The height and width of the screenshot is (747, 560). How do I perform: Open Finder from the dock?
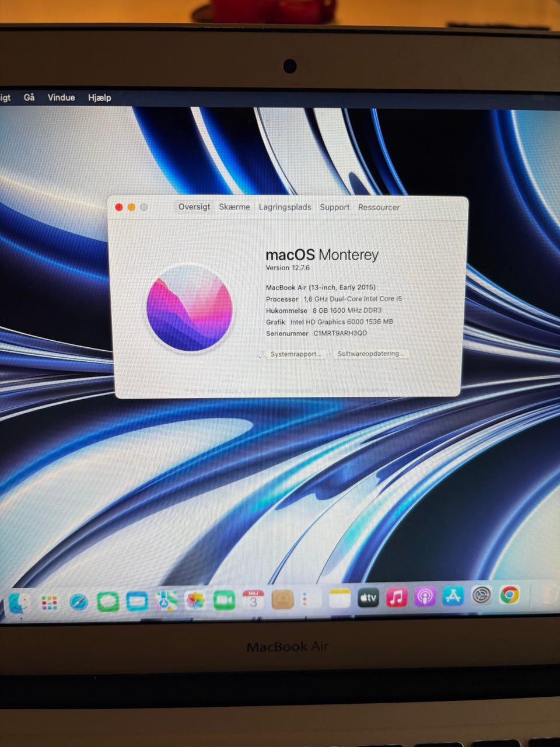tap(19, 603)
